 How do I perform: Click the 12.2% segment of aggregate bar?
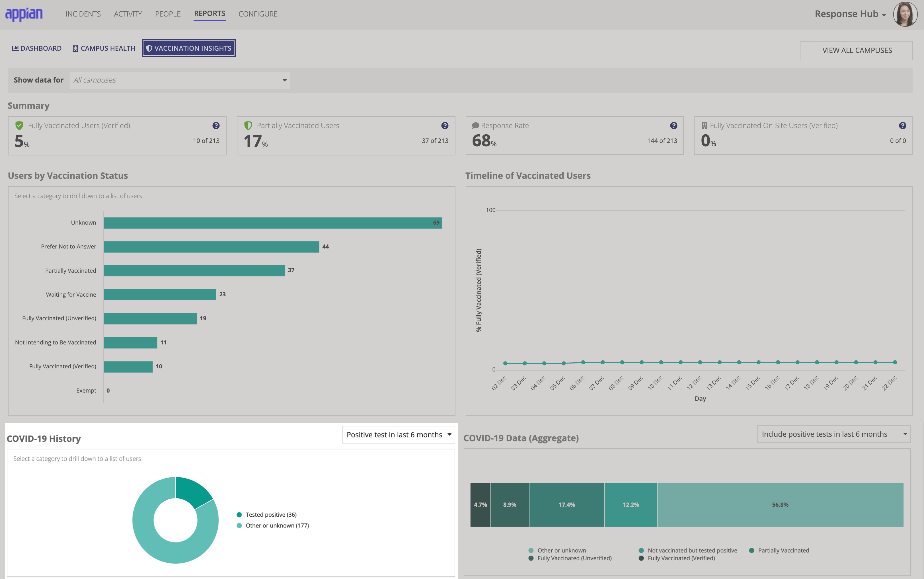[x=631, y=505]
